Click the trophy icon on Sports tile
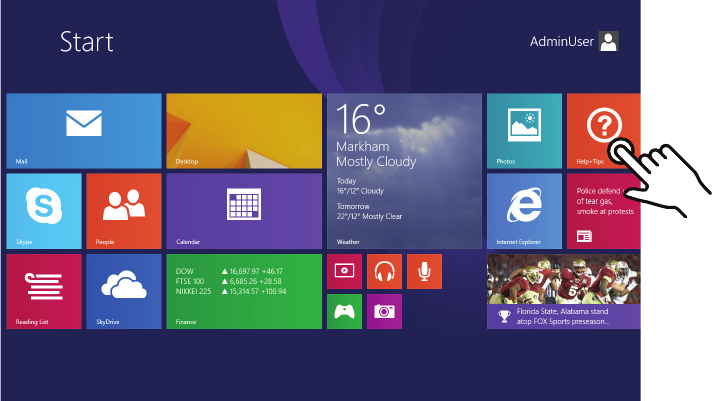Viewport: 712px width, 401px height. coord(504,316)
